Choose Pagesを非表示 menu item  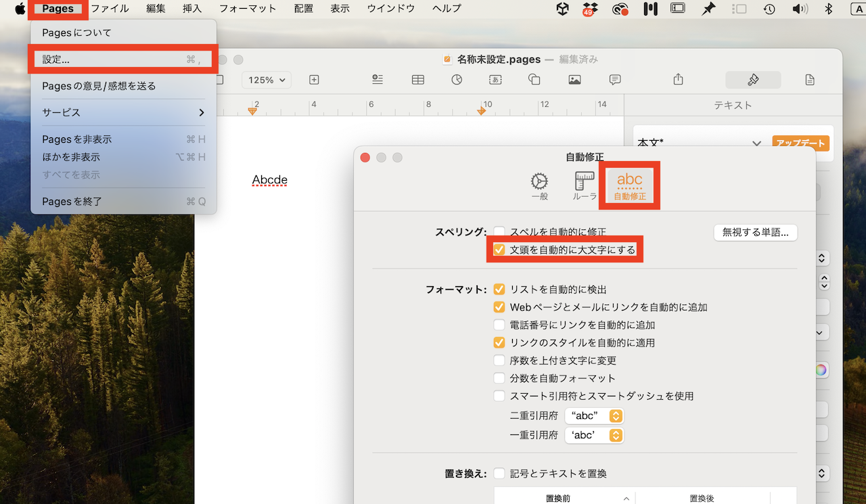coord(123,139)
